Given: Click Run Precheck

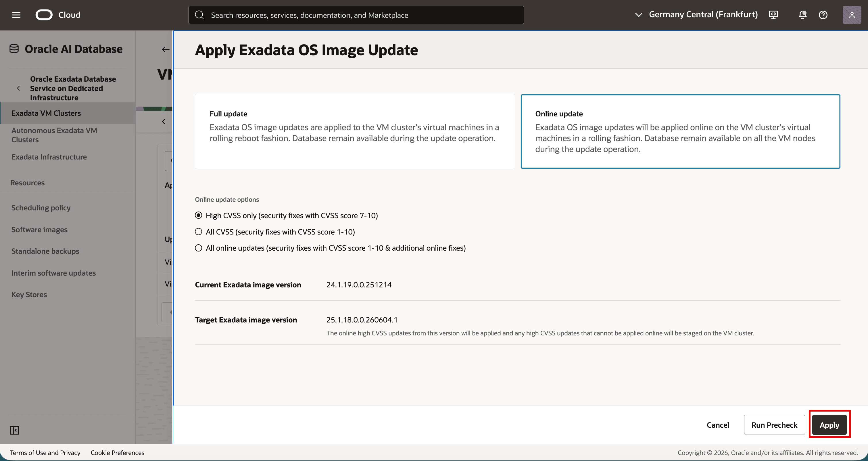Looking at the screenshot, I should (x=774, y=424).
